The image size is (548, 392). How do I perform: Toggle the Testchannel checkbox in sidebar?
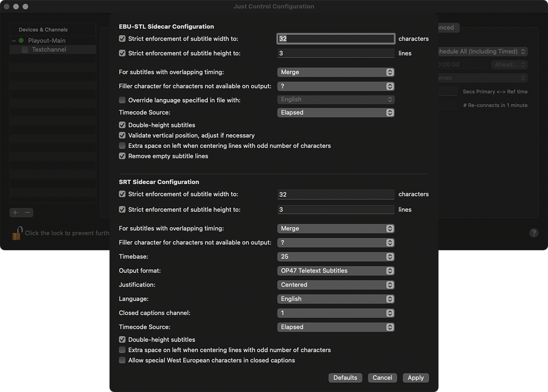(25, 50)
